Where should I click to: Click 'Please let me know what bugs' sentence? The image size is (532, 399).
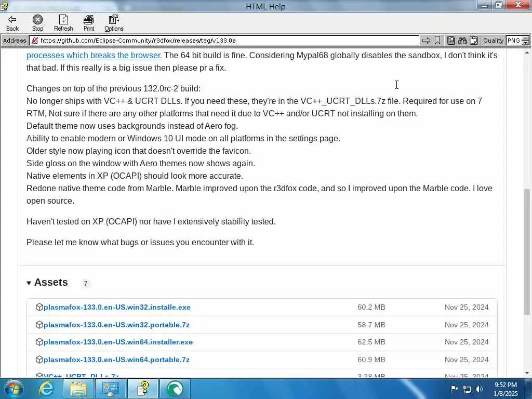point(140,242)
